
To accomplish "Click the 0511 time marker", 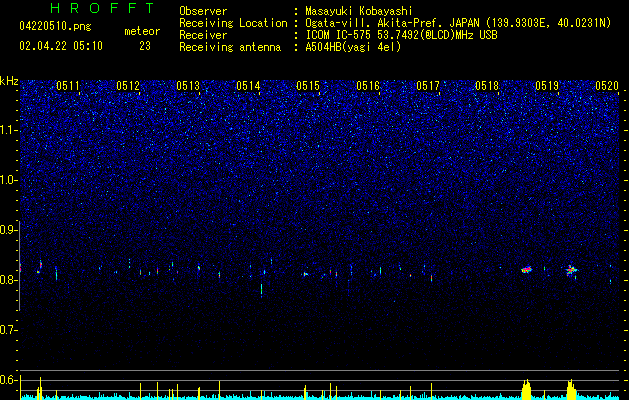I will pos(68,85).
